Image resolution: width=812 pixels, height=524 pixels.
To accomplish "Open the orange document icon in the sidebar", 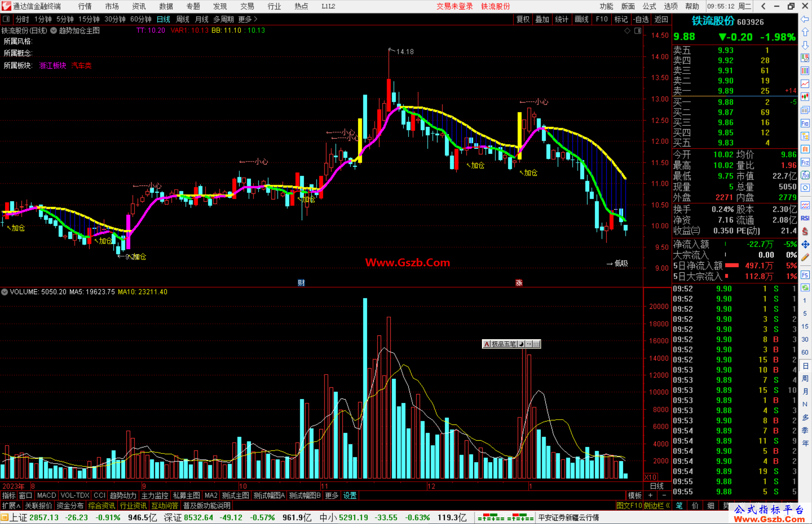I will pos(805,149).
